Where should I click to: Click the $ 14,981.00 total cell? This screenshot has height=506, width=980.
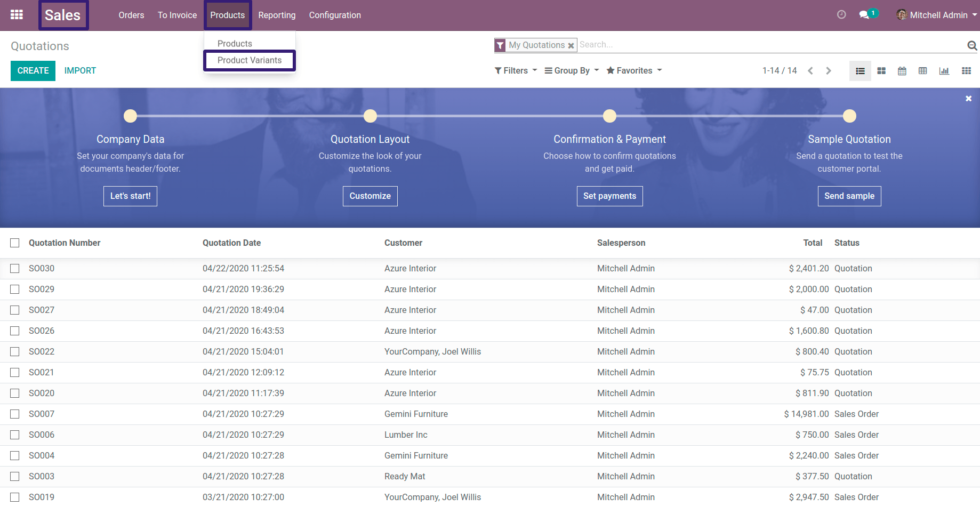pyautogui.click(x=806, y=414)
